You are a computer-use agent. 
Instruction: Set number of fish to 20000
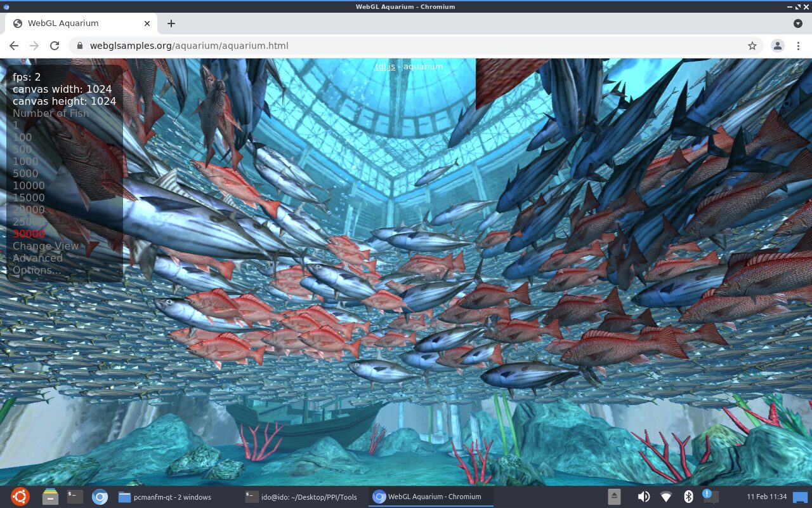29,210
